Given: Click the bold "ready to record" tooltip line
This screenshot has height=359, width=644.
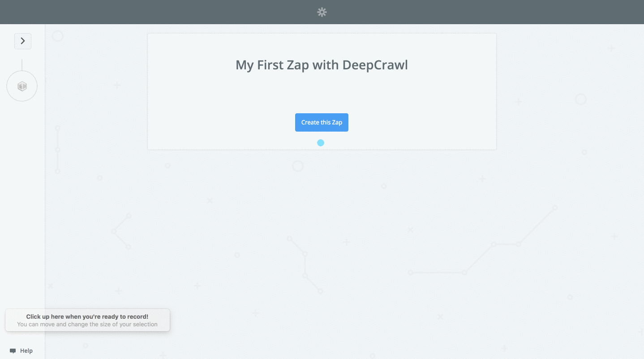Looking at the screenshot, I should click(x=87, y=316).
